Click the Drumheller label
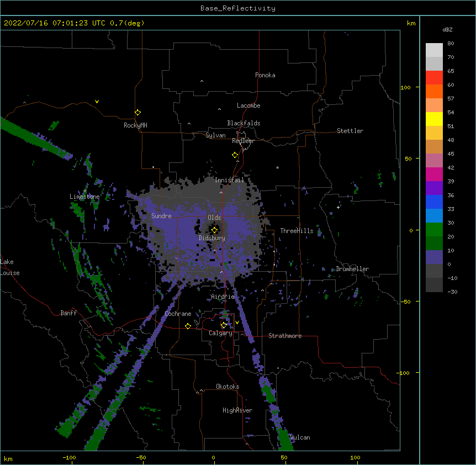The image size is (476, 465). [x=352, y=269]
